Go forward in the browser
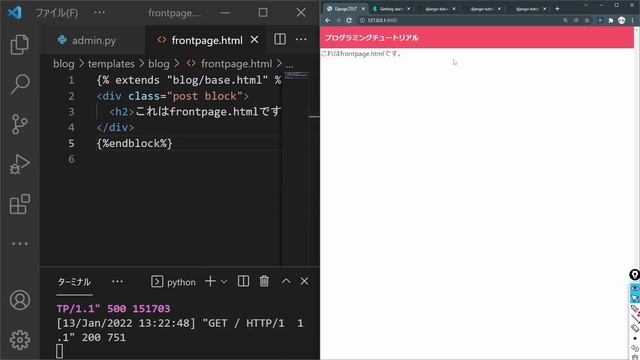Image resolution: width=640 pixels, height=360 pixels. point(338,20)
